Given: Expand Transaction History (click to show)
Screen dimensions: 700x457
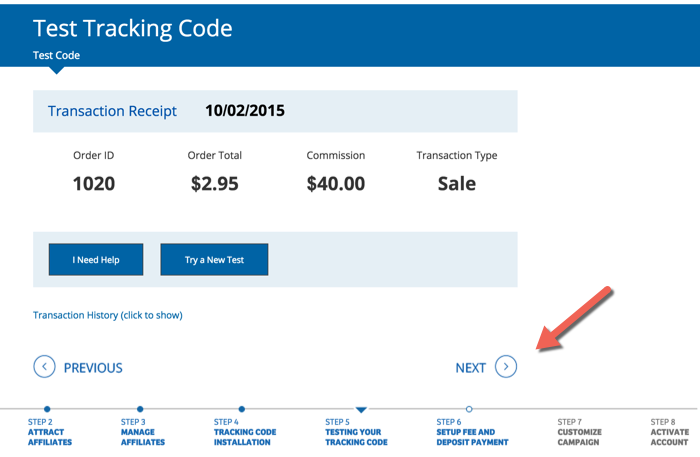Looking at the screenshot, I should (x=108, y=315).
